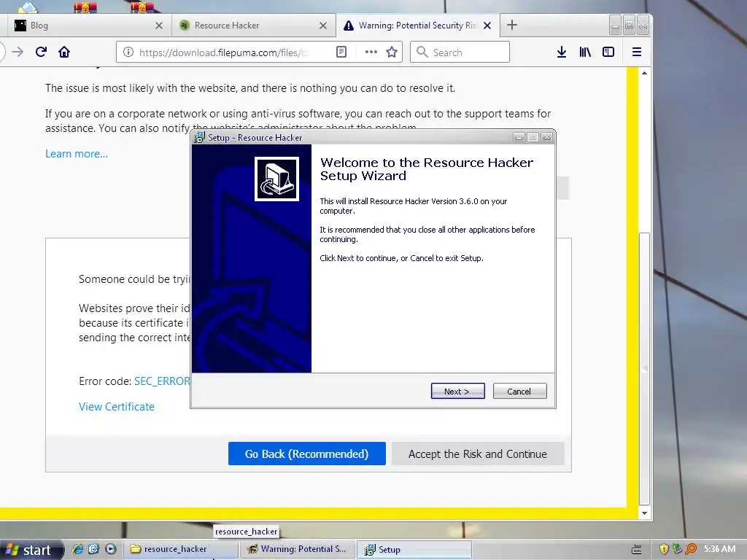747x560 pixels.
Task: Click the Firefox Search field
Action: click(460, 52)
